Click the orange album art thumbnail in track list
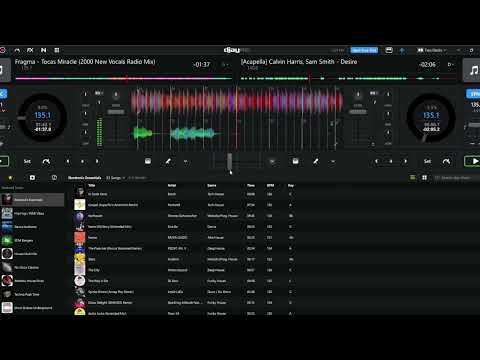Screen dimensions: 480x360 click(80, 237)
